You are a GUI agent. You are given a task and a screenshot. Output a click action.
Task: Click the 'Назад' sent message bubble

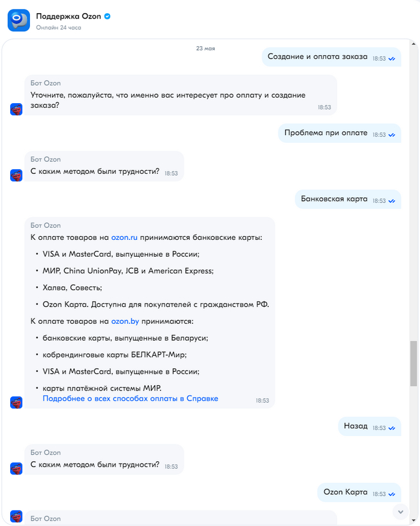pos(355,426)
